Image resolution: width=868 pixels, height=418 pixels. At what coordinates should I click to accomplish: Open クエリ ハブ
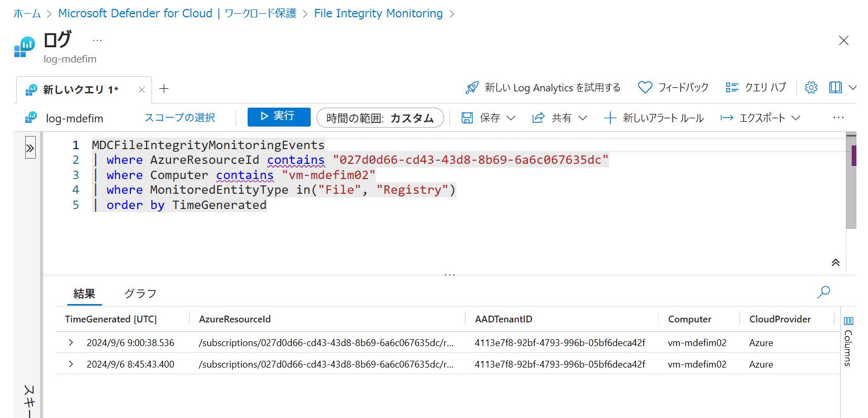pyautogui.click(x=755, y=87)
